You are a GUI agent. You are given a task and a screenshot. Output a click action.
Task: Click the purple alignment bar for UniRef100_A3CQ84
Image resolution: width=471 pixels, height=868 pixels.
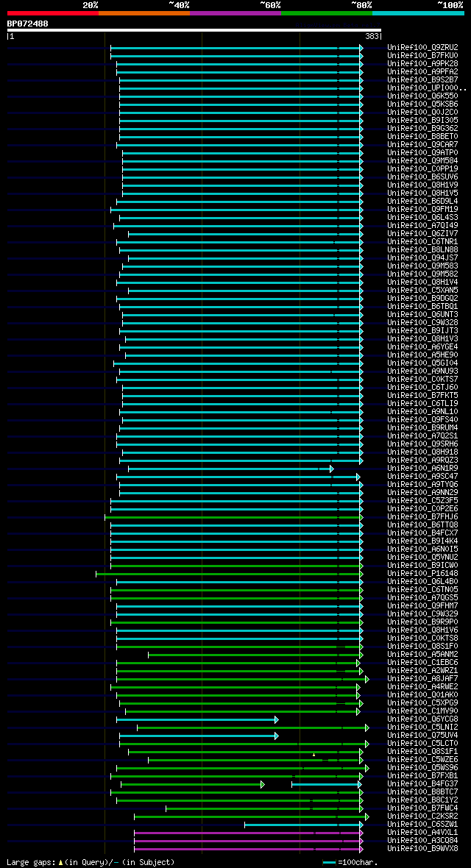(x=249, y=841)
